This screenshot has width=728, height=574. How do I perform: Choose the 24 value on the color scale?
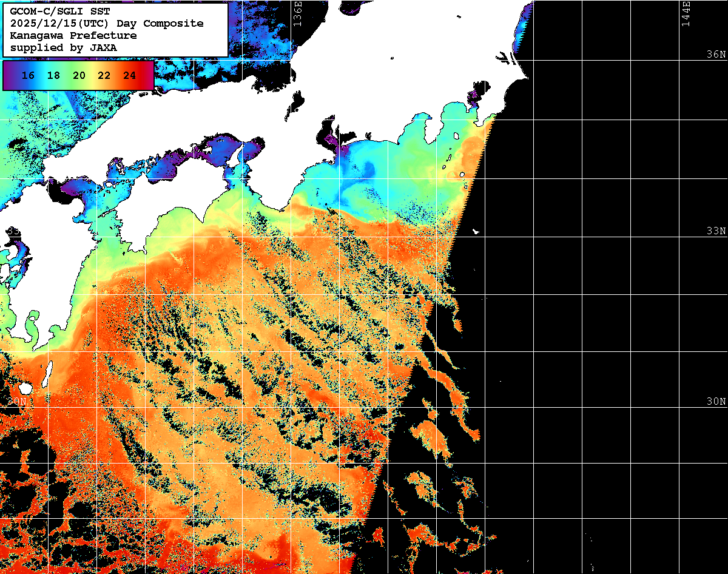point(129,76)
